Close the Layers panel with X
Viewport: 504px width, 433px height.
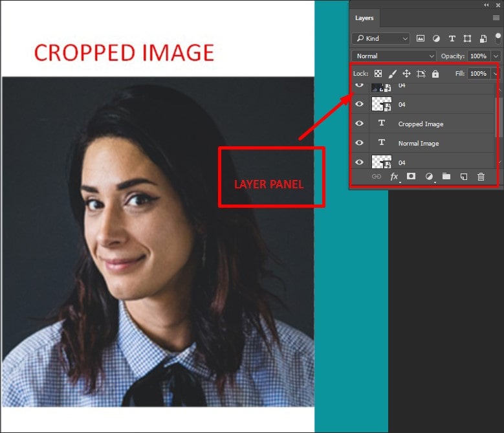(x=498, y=5)
